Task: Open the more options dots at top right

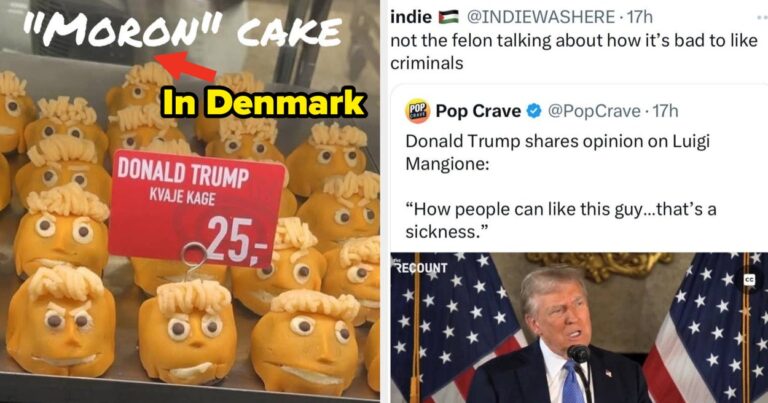Action: (762, 18)
